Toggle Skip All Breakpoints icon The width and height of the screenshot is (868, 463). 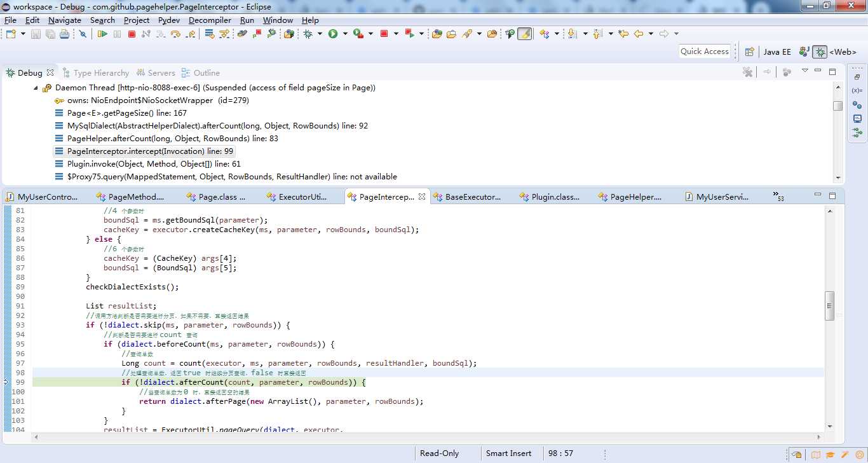(x=83, y=34)
